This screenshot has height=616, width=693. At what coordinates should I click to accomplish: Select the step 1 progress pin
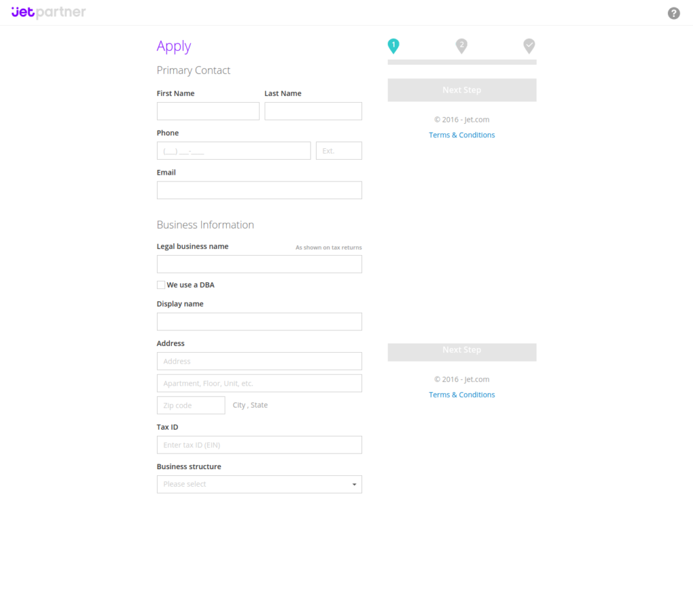tap(393, 46)
